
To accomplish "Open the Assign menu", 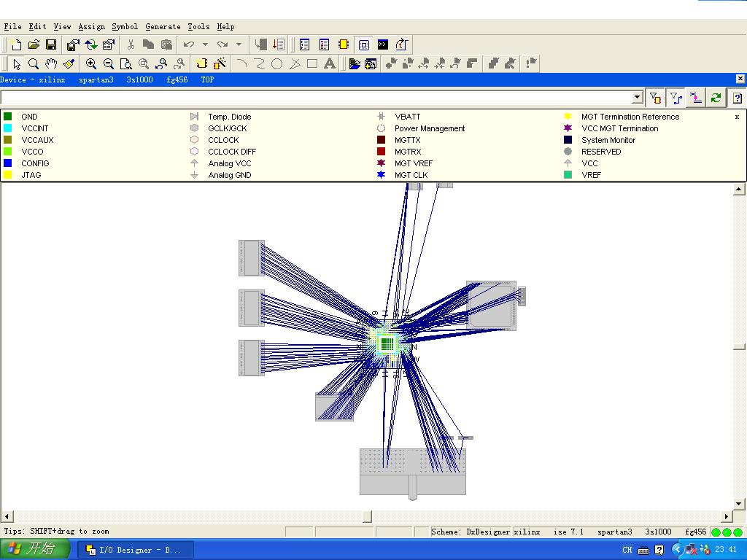I will point(91,26).
